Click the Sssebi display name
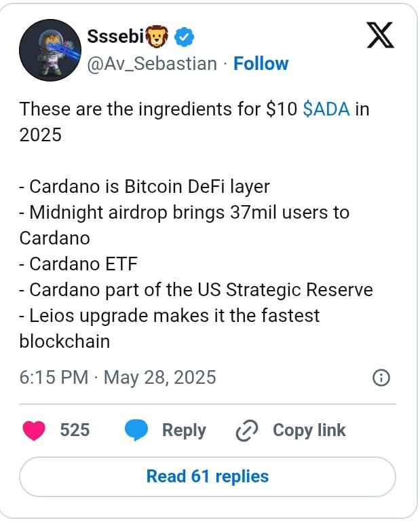This screenshot has height=521, width=420. click(115, 36)
